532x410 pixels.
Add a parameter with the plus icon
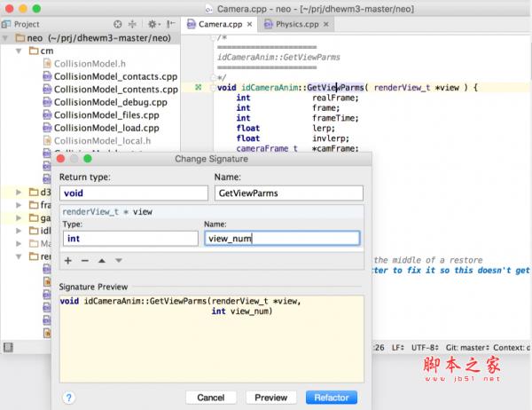point(67,260)
